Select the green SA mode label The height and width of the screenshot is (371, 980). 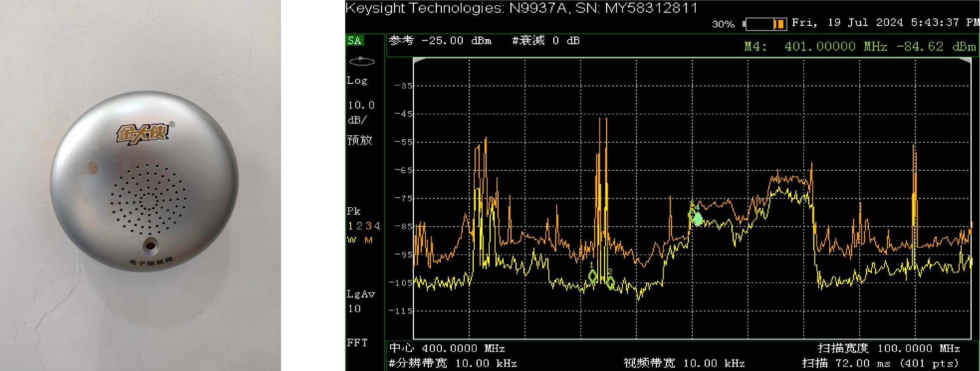click(x=354, y=41)
